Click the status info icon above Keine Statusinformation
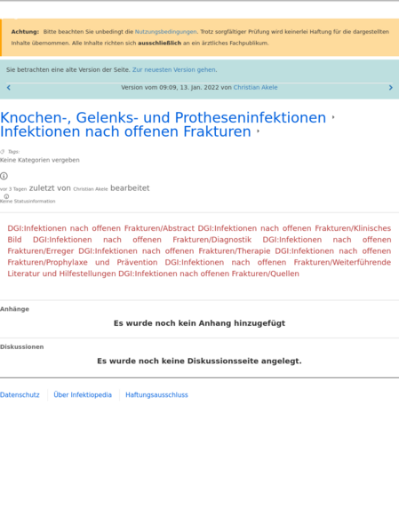399x532 pixels. pos(6,196)
